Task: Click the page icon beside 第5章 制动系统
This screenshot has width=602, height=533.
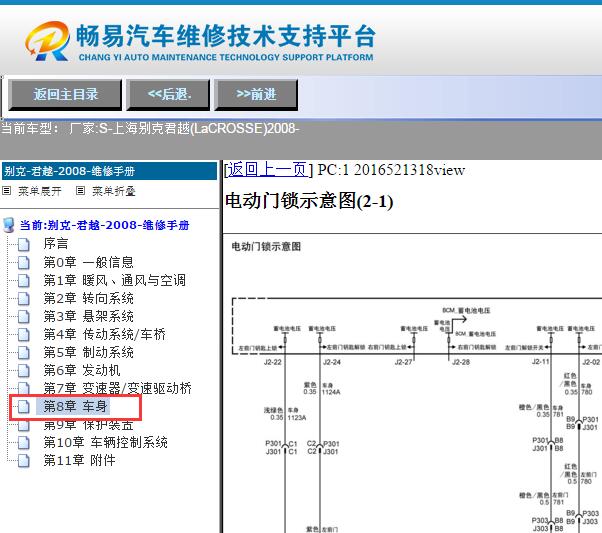Action: click(x=24, y=353)
